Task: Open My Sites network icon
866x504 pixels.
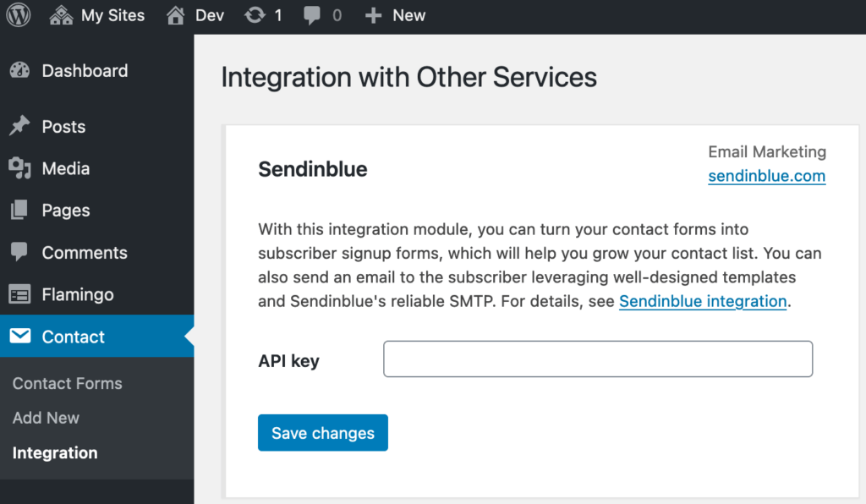Action: click(61, 15)
